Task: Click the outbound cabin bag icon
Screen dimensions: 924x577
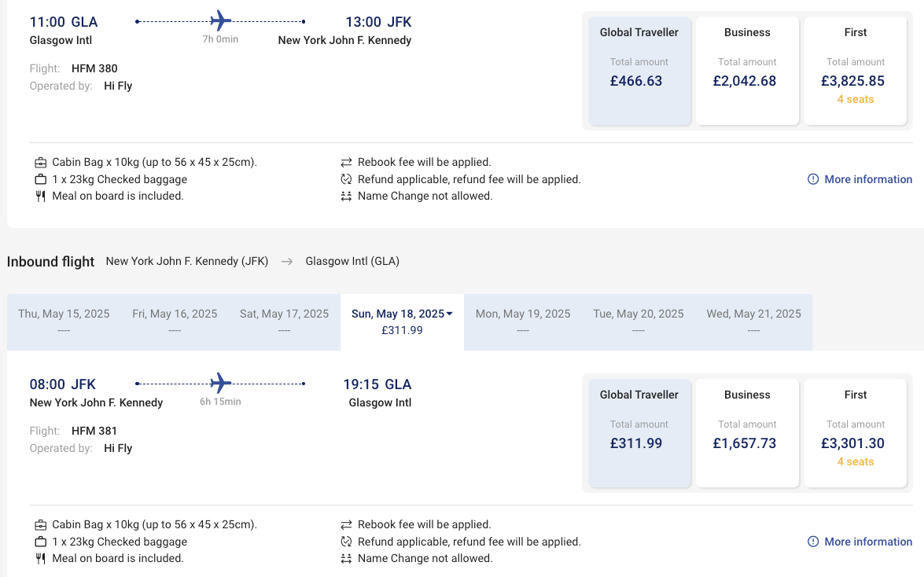Action: (x=41, y=163)
